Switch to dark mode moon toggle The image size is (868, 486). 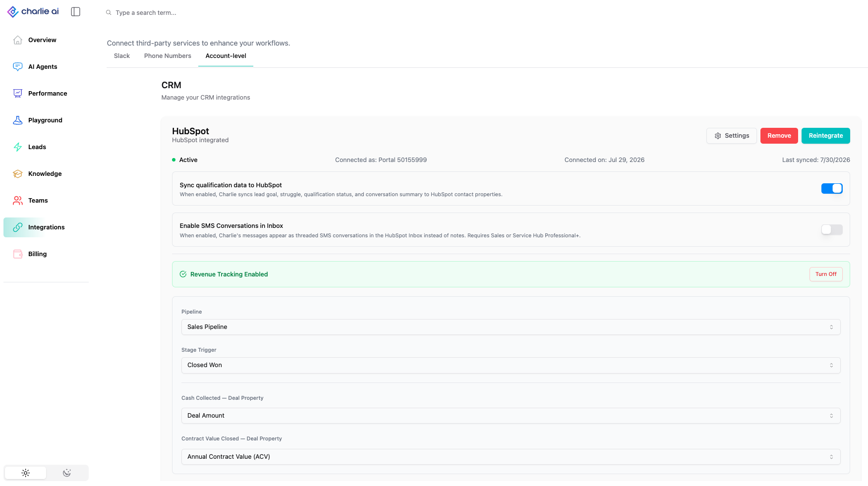pyautogui.click(x=67, y=473)
